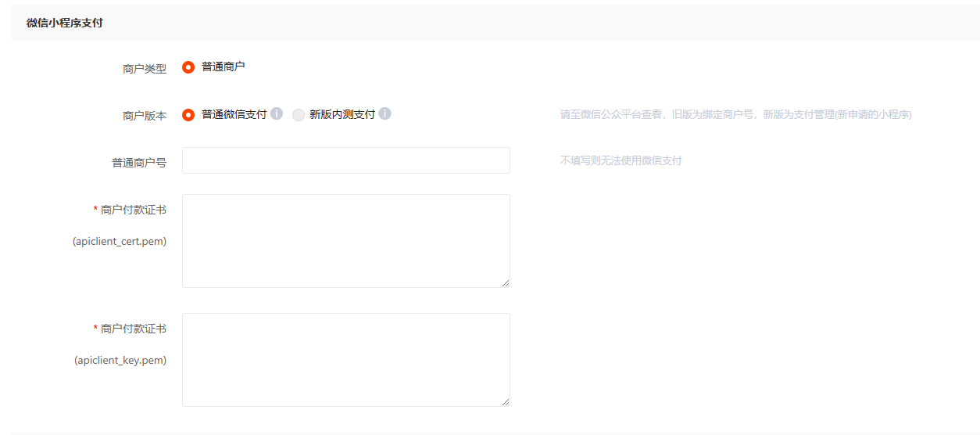Click the 商户类型 field label
The height and width of the screenshot is (435, 980).
(x=145, y=69)
